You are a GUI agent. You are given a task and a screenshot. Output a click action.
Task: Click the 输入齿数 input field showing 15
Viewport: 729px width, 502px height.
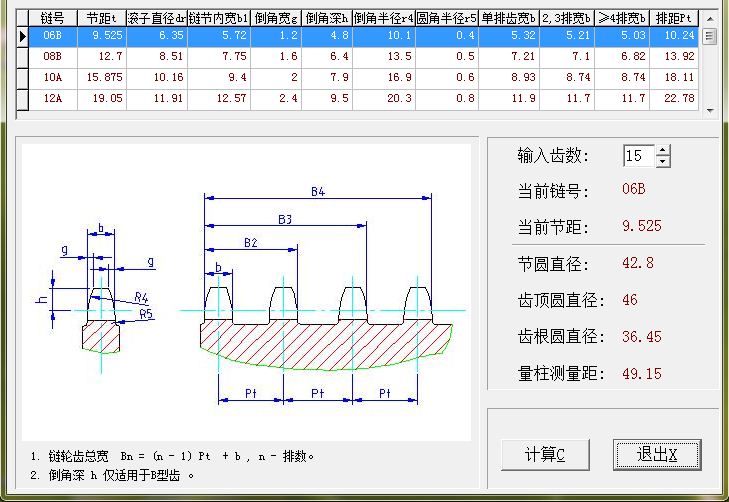tap(639, 156)
